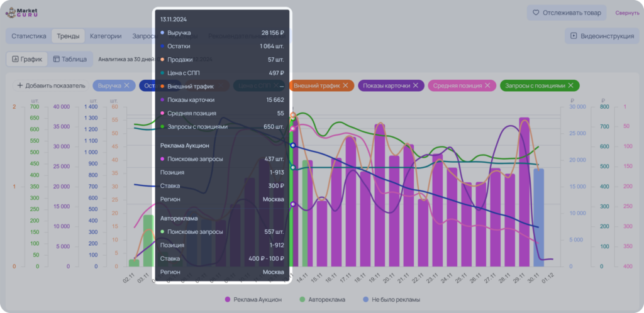Toggle Авторекламa legend item

tap(323, 299)
